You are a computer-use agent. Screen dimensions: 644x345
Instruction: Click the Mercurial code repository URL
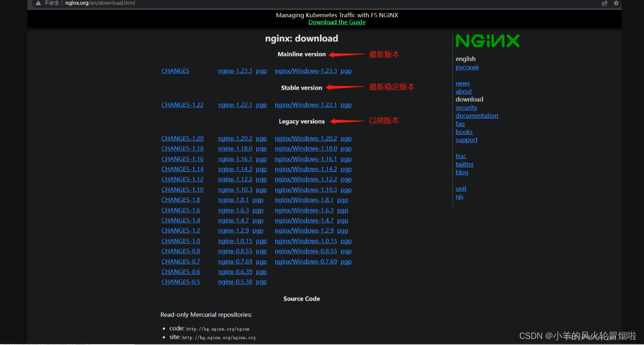217,328
